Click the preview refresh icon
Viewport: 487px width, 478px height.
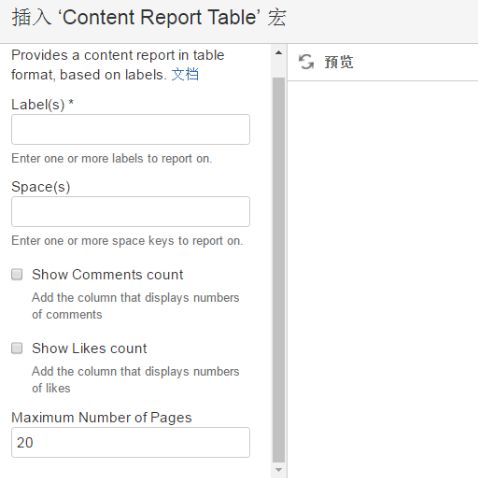(x=306, y=62)
